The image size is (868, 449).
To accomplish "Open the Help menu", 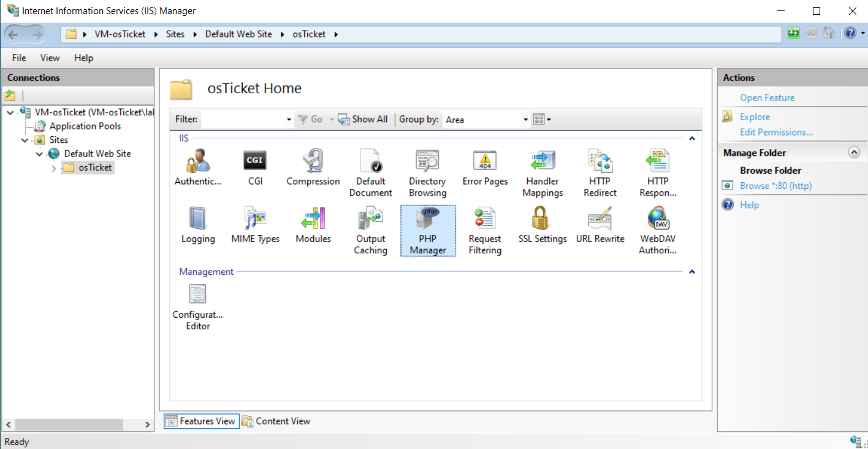I will pyautogui.click(x=83, y=58).
